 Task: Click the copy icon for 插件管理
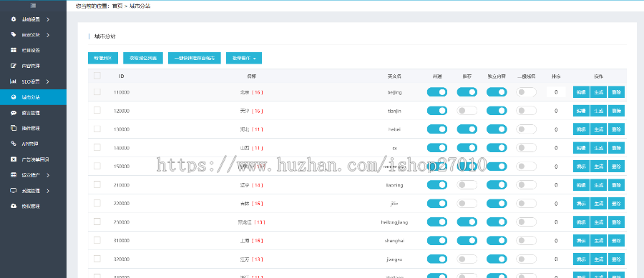coord(14,128)
